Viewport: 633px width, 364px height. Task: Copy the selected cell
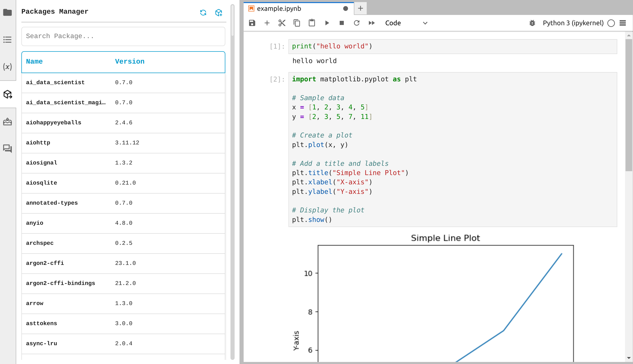[297, 23]
